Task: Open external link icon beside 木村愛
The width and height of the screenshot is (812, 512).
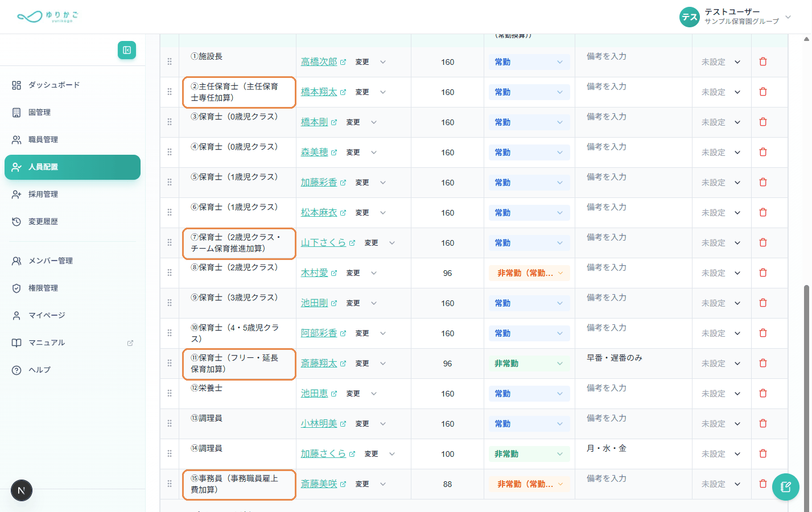Action: point(334,273)
